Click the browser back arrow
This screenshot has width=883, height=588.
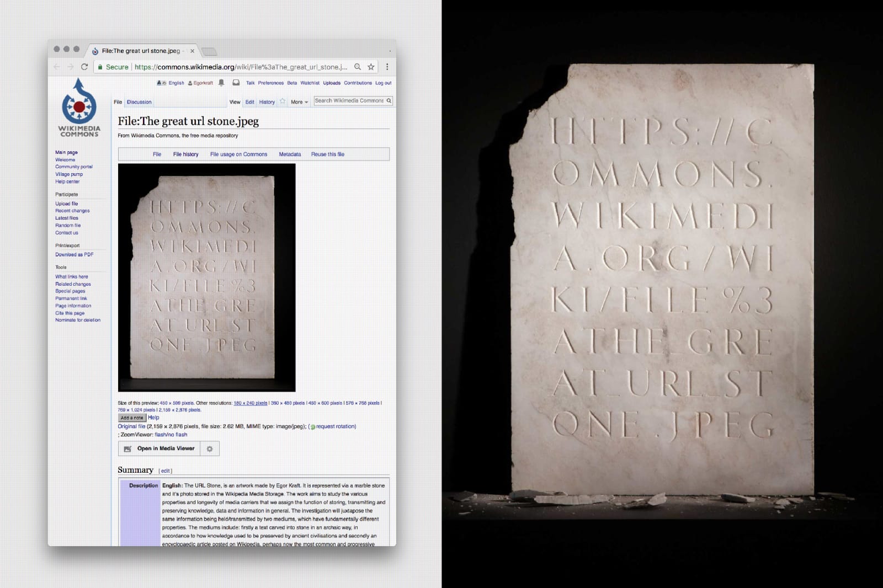click(56, 67)
